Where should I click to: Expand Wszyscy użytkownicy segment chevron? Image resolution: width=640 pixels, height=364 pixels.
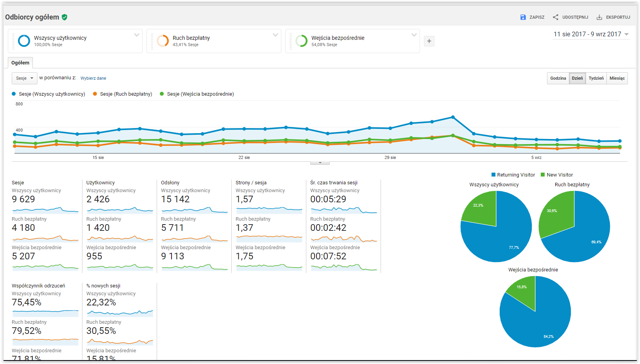(137, 35)
